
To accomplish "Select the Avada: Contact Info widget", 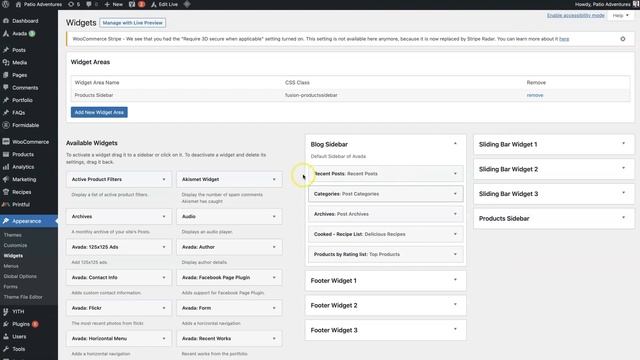I will click(119, 278).
